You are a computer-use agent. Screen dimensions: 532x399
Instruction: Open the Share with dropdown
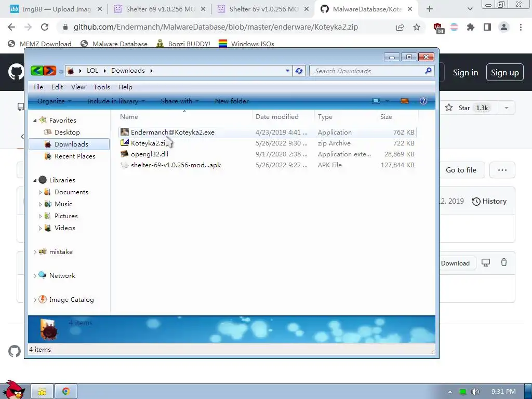click(x=180, y=101)
